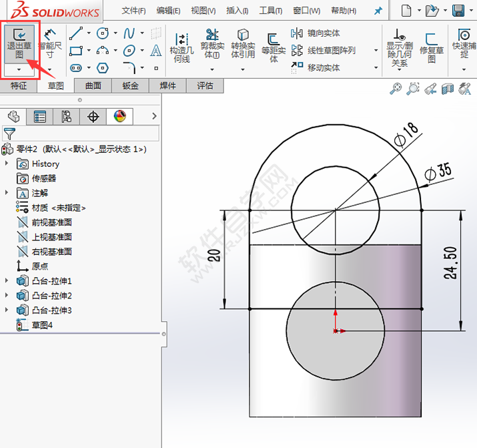This screenshot has height=448, width=477.
Task: Open the DimXpertManager tab
Action: pos(93,117)
